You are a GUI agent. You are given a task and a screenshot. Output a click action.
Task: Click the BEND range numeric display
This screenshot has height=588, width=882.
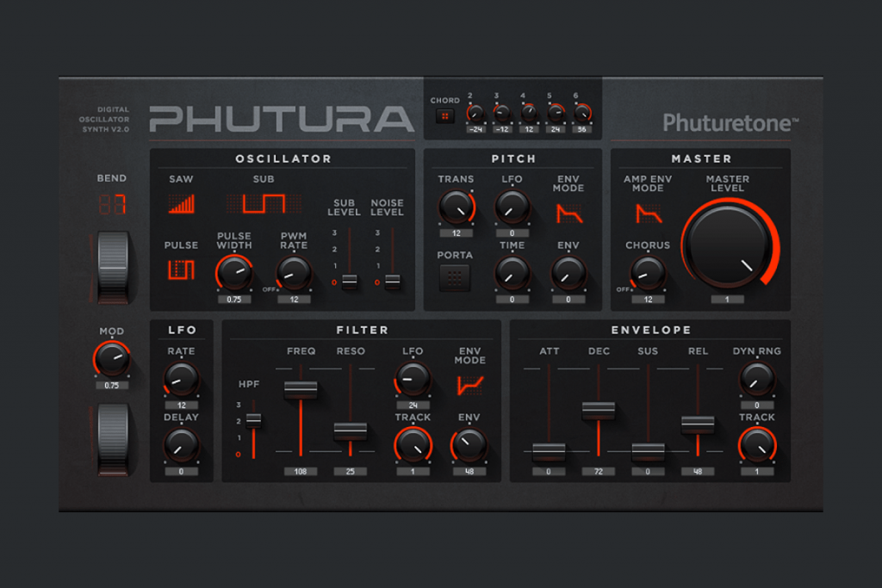click(x=112, y=204)
